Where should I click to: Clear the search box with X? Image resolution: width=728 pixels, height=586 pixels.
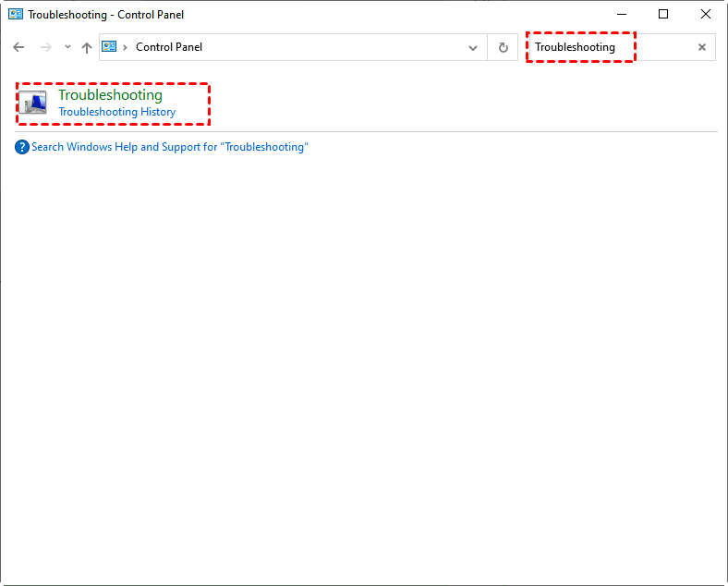coord(702,47)
